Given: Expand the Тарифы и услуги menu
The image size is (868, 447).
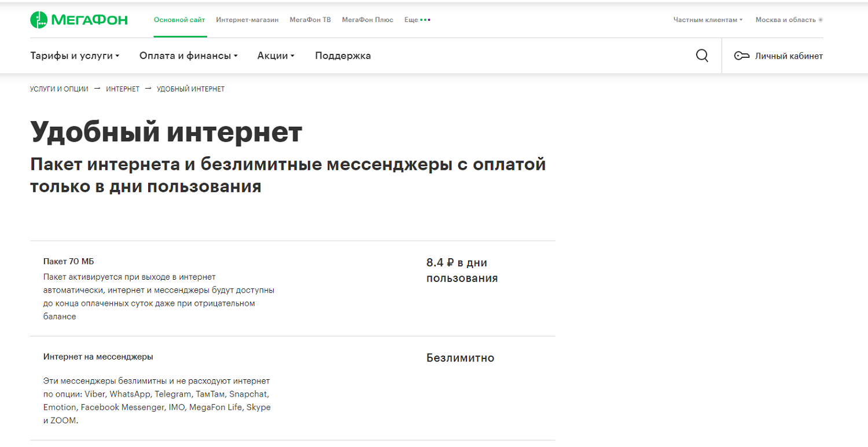Looking at the screenshot, I should coord(74,56).
